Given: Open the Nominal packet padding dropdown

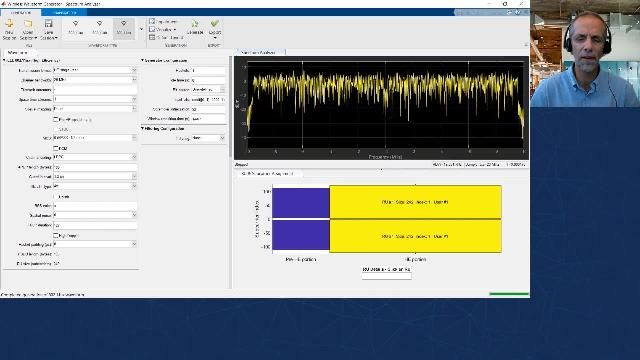Looking at the screenshot, I should (x=134, y=244).
